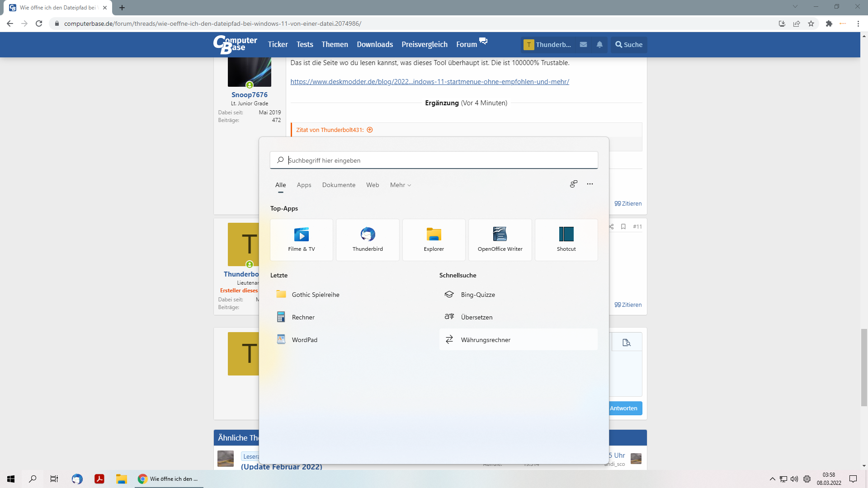
Task: Open the Filme & TV app tile
Action: coord(302,239)
